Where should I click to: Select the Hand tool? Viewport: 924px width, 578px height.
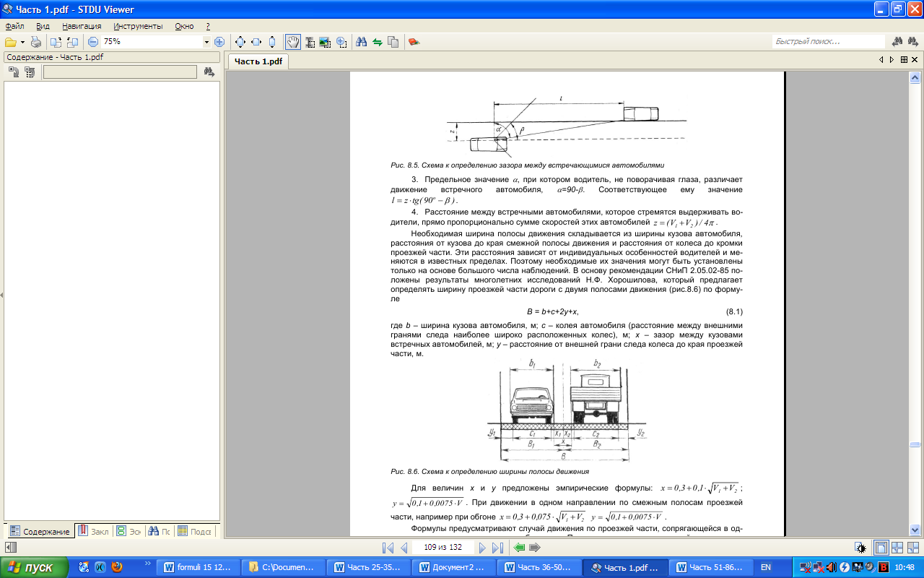293,42
